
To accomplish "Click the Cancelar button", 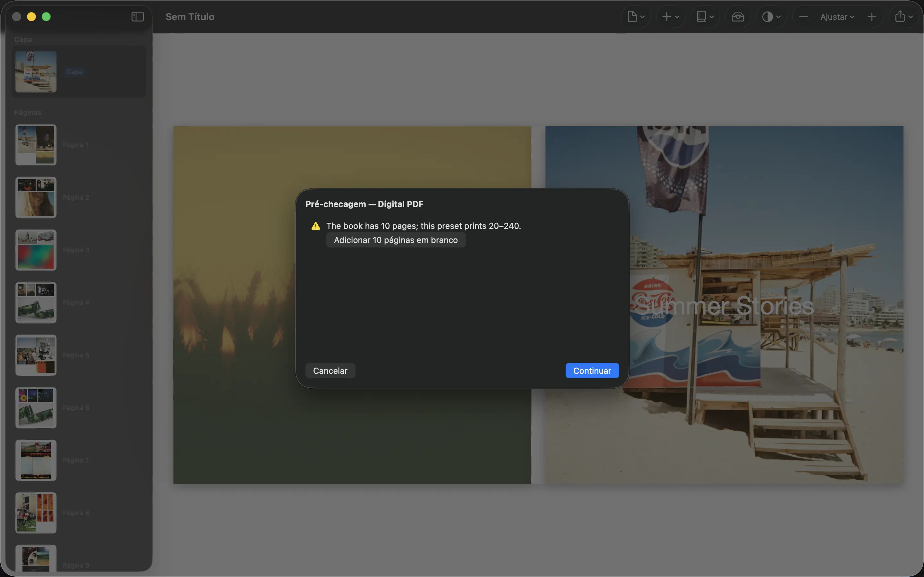I will tap(330, 371).
